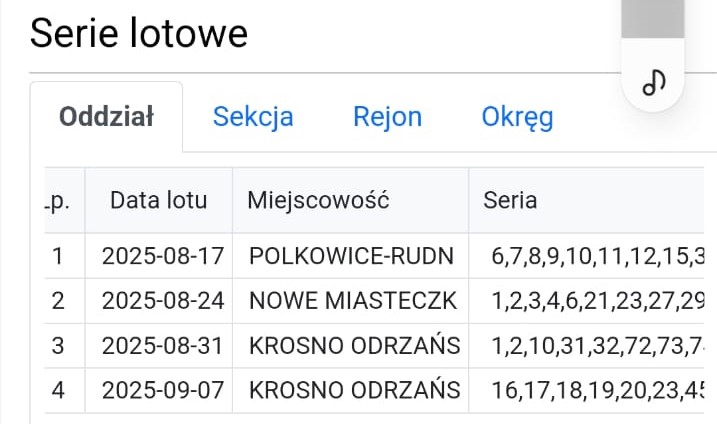The height and width of the screenshot is (424, 717).
Task: Switch to the Oddział tab
Action: 106,117
